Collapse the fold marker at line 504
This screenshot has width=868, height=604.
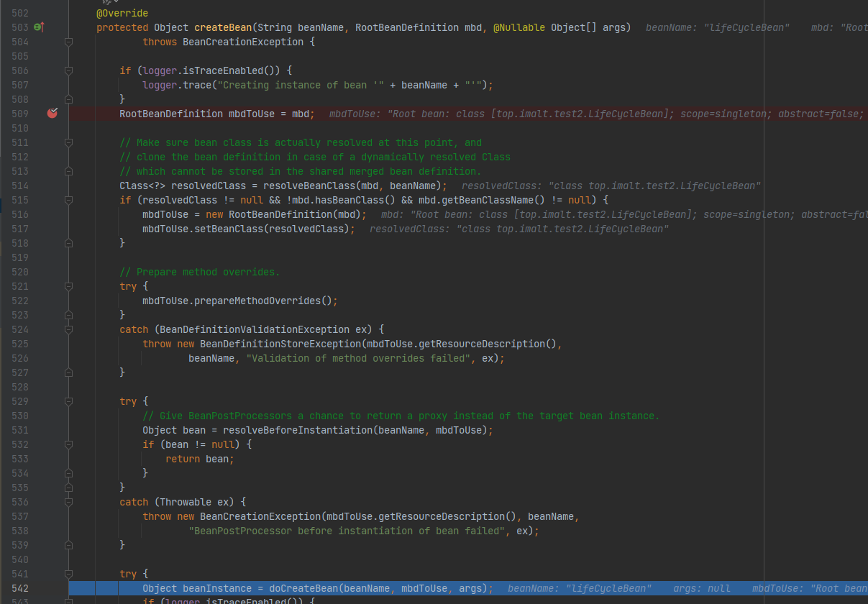(x=69, y=42)
